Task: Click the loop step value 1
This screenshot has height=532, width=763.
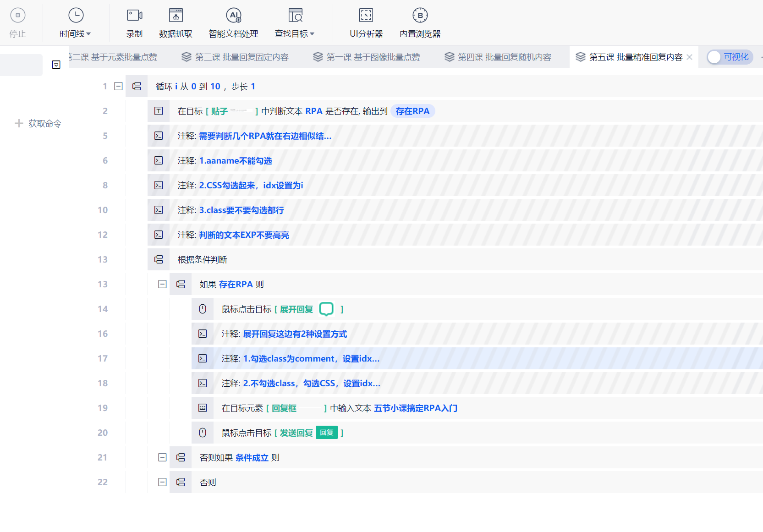Action: click(253, 86)
